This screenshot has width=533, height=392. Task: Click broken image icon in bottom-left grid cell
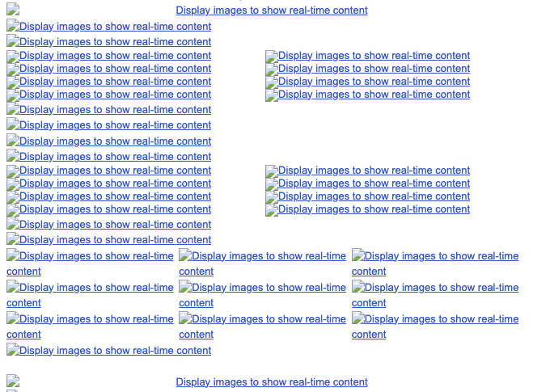[13, 319]
